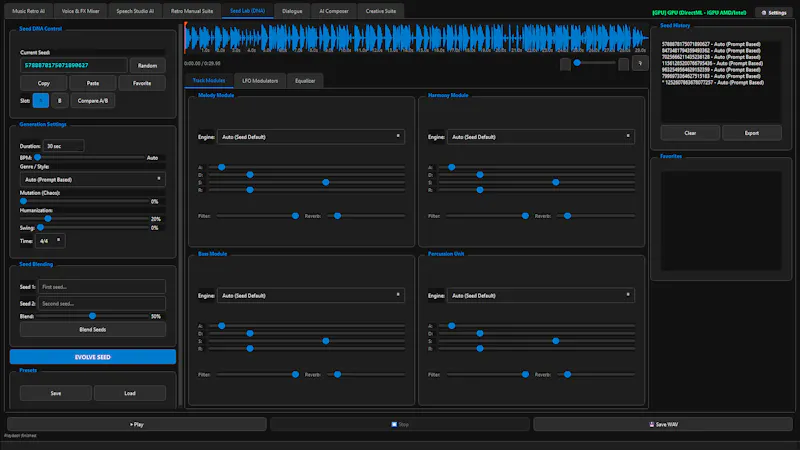The image size is (800, 450).
Task: Click the Seed 2 'Second seed...' field
Action: [x=102, y=304]
